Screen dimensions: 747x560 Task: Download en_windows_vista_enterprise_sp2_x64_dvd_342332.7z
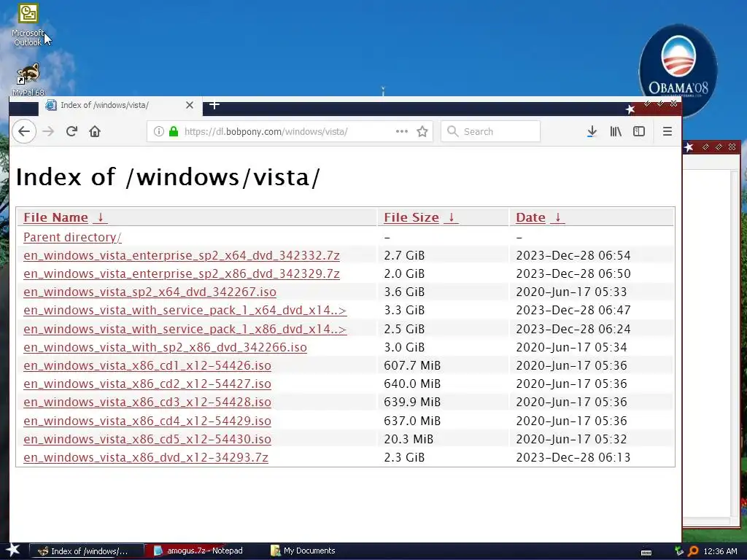pos(182,256)
